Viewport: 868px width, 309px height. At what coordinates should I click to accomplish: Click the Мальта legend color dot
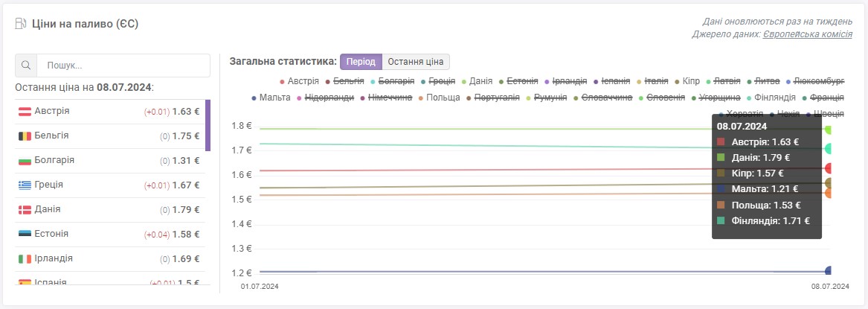(254, 98)
